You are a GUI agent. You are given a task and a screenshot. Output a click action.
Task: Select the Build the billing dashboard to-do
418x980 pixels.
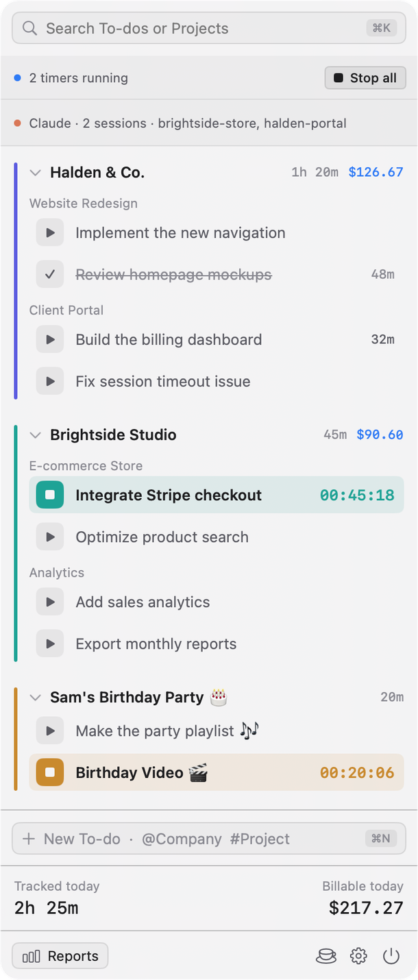click(x=169, y=339)
